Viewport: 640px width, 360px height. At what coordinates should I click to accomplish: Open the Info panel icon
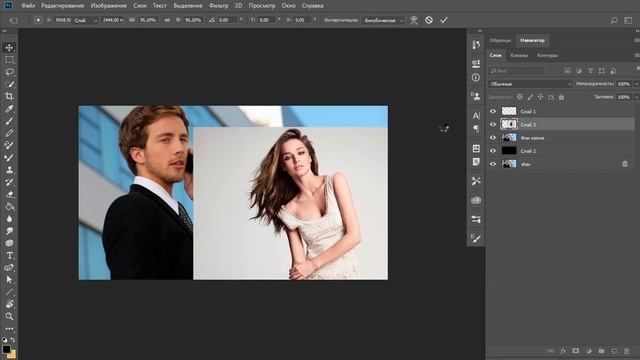[x=476, y=77]
